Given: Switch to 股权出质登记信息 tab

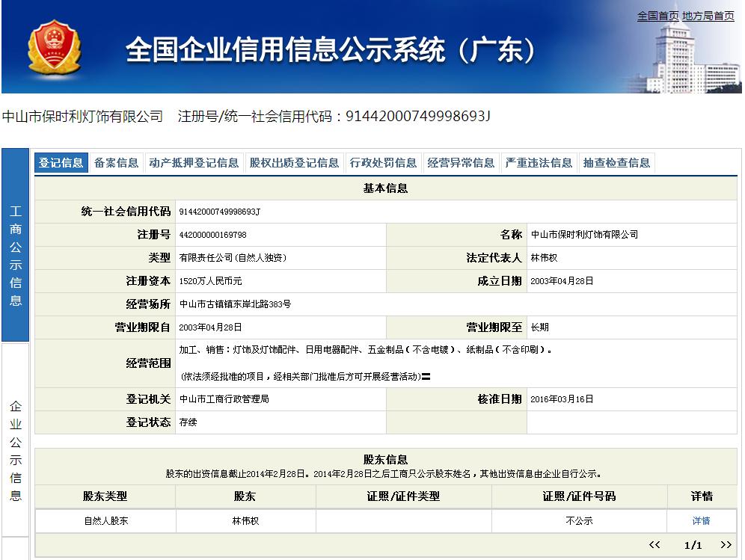Looking at the screenshot, I should click(294, 163).
